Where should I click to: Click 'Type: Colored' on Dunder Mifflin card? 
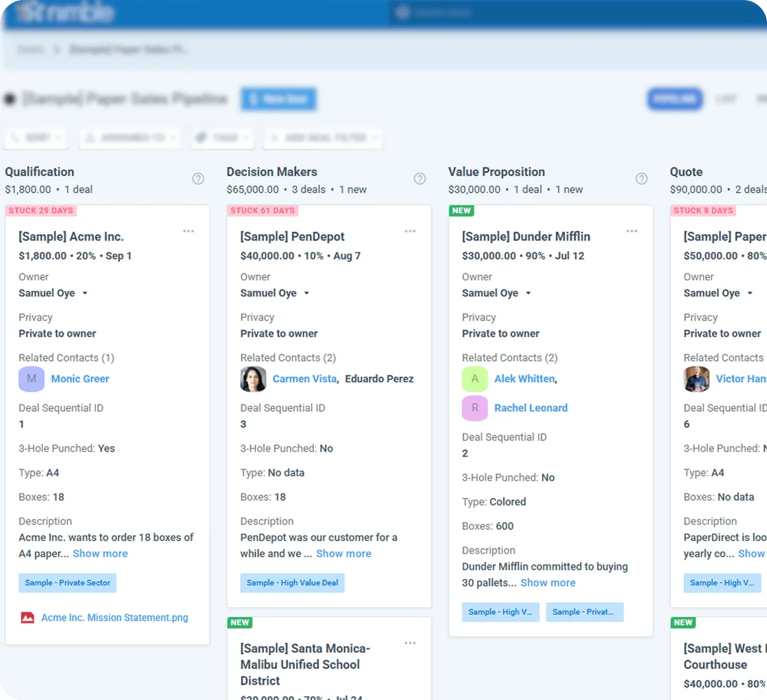pos(494,502)
